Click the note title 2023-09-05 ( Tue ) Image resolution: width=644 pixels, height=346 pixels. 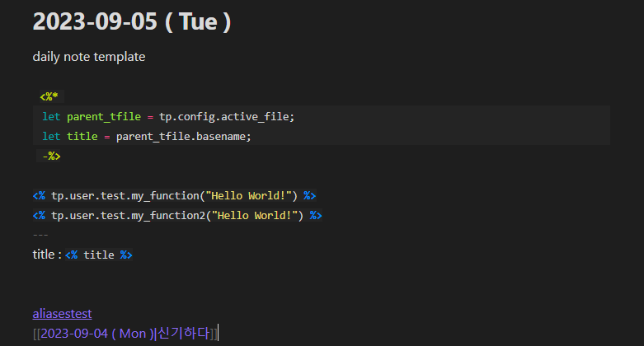[132, 21]
